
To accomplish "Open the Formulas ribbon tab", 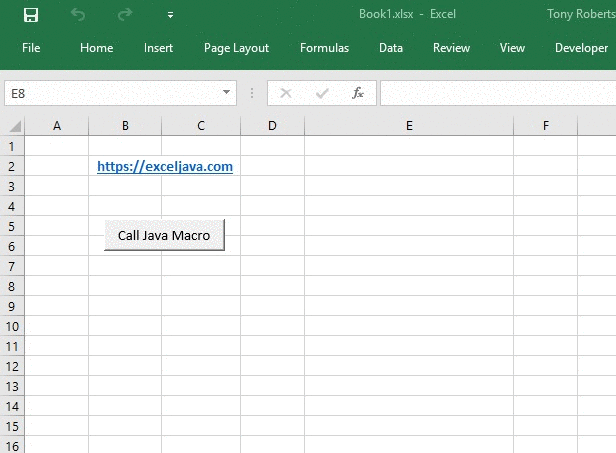I will [324, 48].
